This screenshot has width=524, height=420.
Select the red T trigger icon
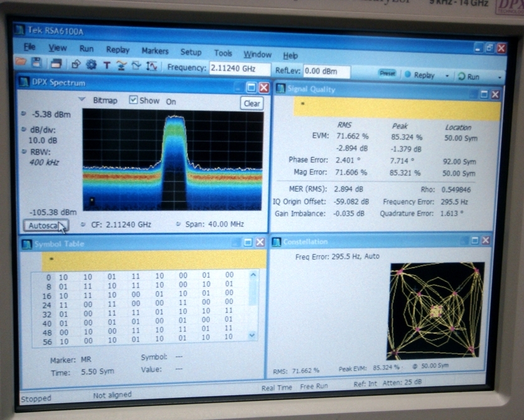tap(107, 65)
